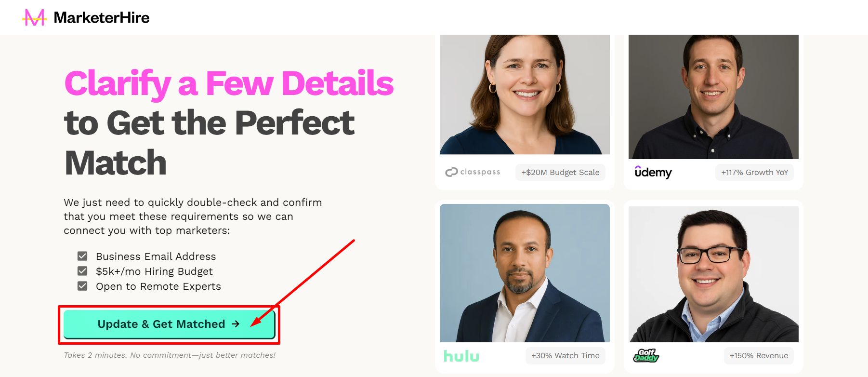Click the +30% Watch Time badge
The width and height of the screenshot is (868, 377).
coord(565,356)
